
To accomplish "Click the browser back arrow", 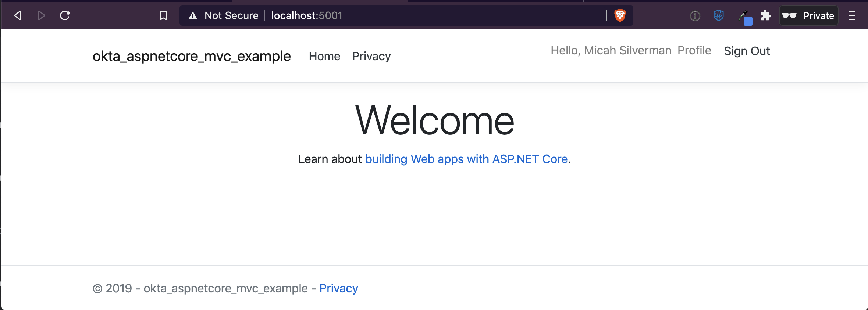I will click(18, 15).
